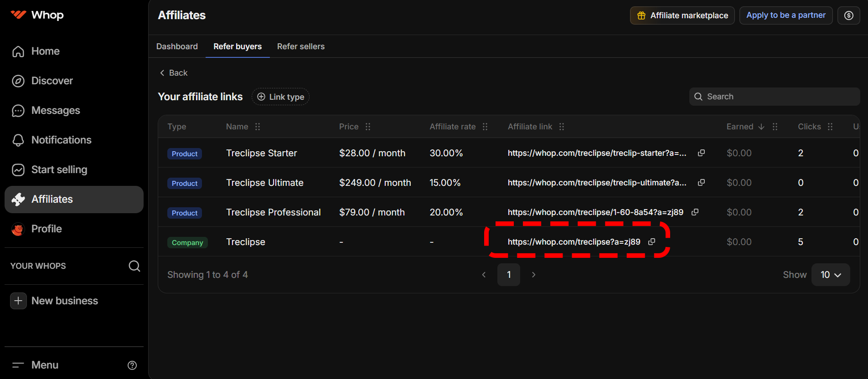Open Notifications in the sidebar
The width and height of the screenshot is (868, 379).
[x=74, y=140]
